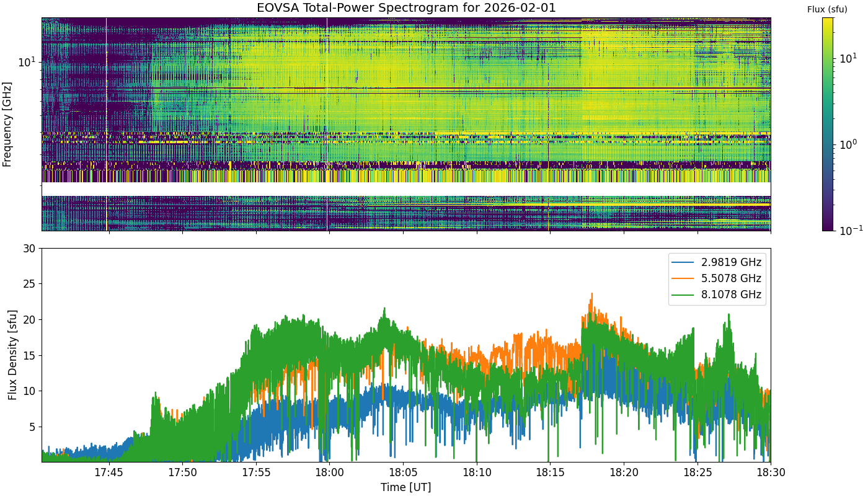Screen dimensions: 868x496
Task: Click the Flux colorbar gradient
Action: coord(828,124)
